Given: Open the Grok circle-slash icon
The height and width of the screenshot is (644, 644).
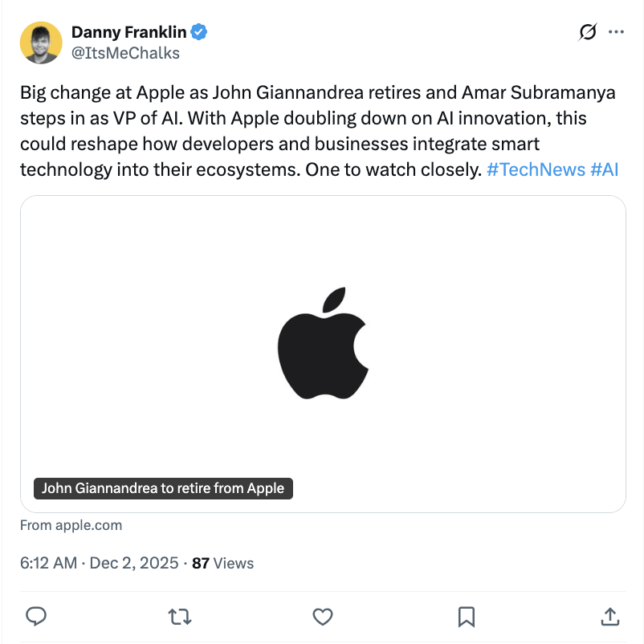Looking at the screenshot, I should [x=587, y=32].
